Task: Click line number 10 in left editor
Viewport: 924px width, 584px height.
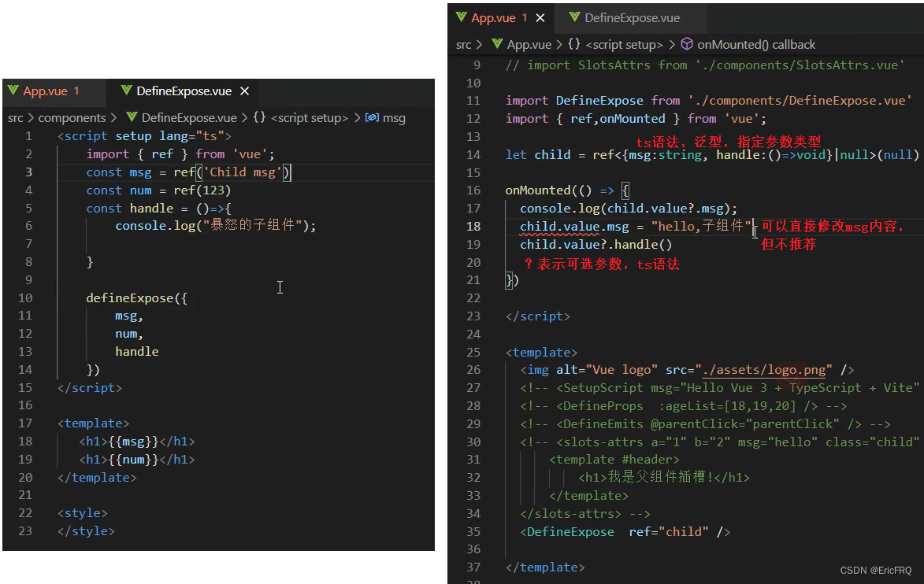Action: point(25,298)
